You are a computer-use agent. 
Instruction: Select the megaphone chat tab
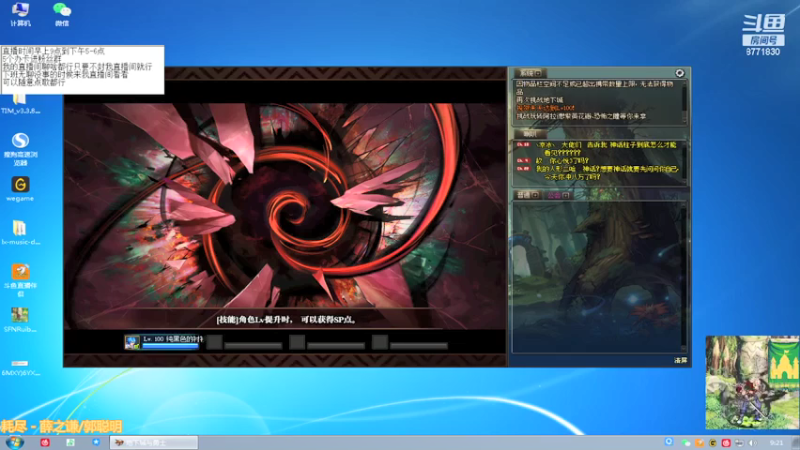tap(531, 134)
